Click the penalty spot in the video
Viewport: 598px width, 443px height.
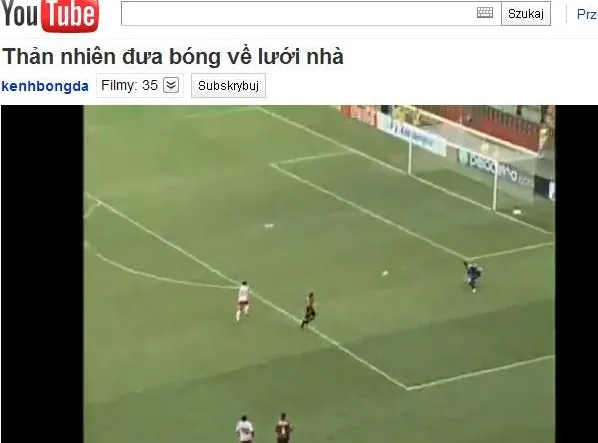[x=269, y=226]
